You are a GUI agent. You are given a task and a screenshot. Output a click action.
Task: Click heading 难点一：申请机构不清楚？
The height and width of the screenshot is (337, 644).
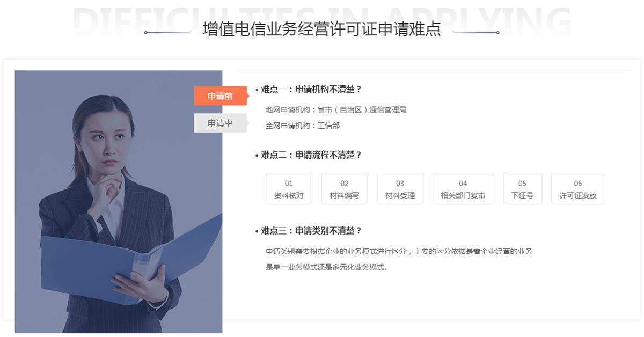(x=309, y=89)
